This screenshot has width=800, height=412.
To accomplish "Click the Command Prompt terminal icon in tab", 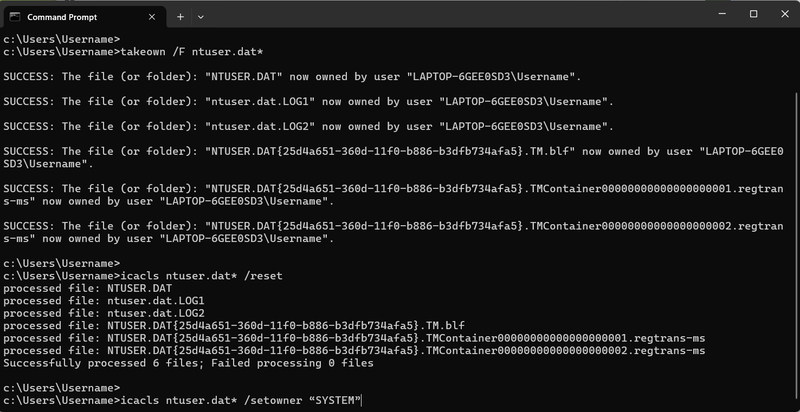I will [x=15, y=17].
